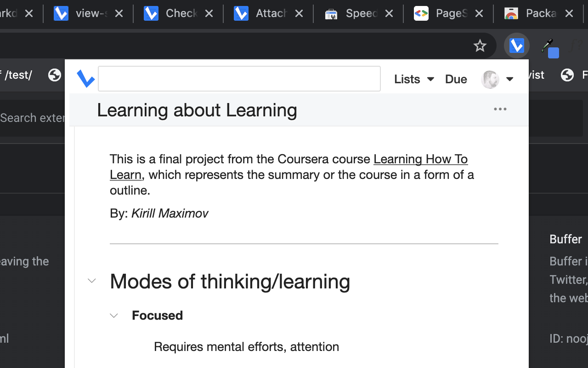588x368 pixels.
Task: Bookmark this page with the star icon
Action: pyautogui.click(x=480, y=46)
